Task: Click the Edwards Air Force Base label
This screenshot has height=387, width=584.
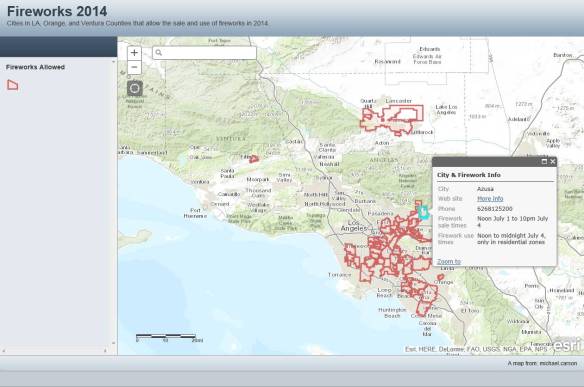Action: (427, 59)
